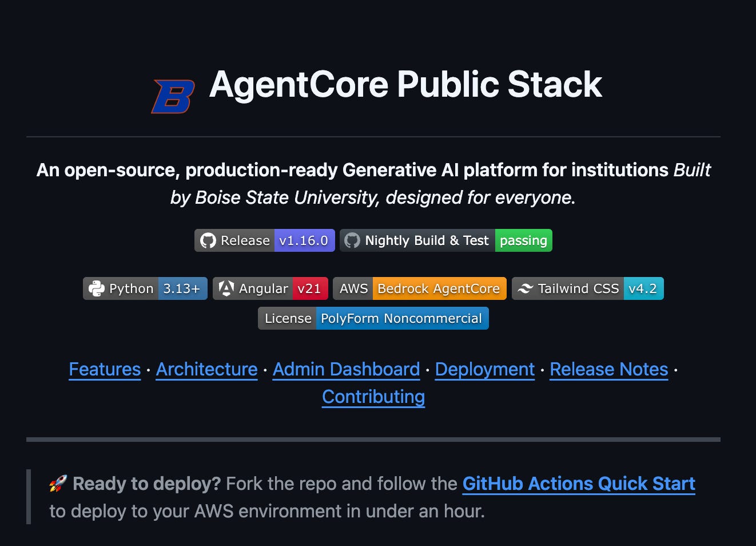Open the v1.16.0 release badge
756x546 pixels.
coord(304,240)
